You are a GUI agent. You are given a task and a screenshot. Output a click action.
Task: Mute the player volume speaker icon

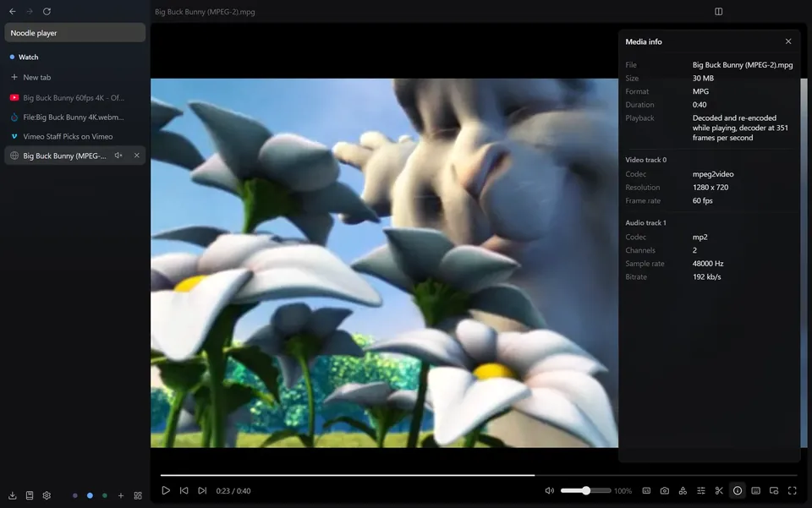(x=550, y=490)
